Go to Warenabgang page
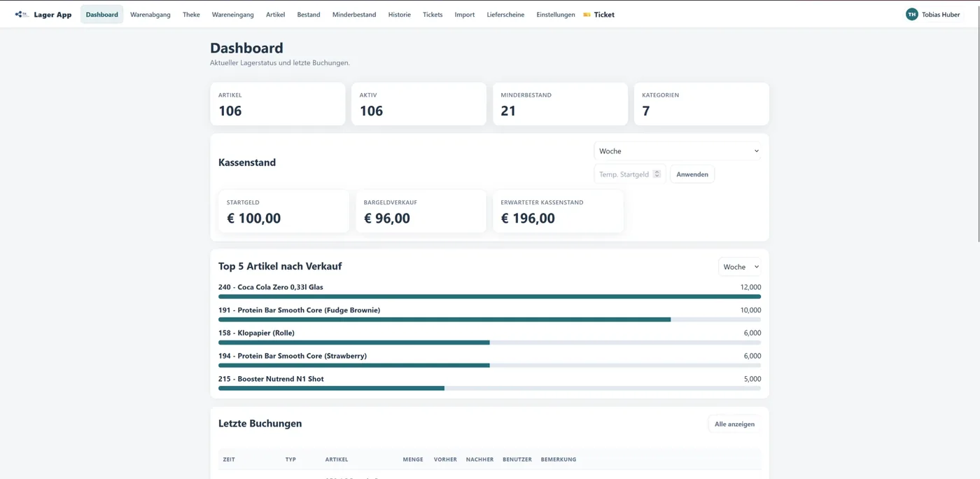This screenshot has height=479, width=980. (150, 14)
